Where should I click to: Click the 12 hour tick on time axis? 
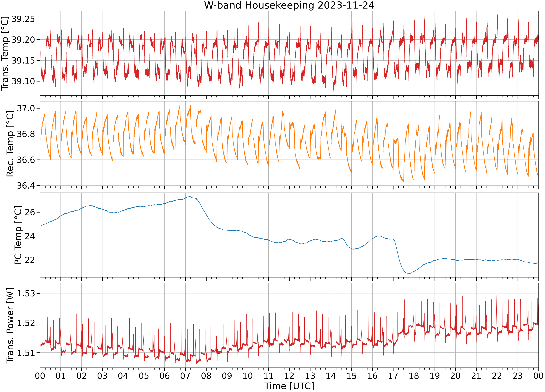289,376
